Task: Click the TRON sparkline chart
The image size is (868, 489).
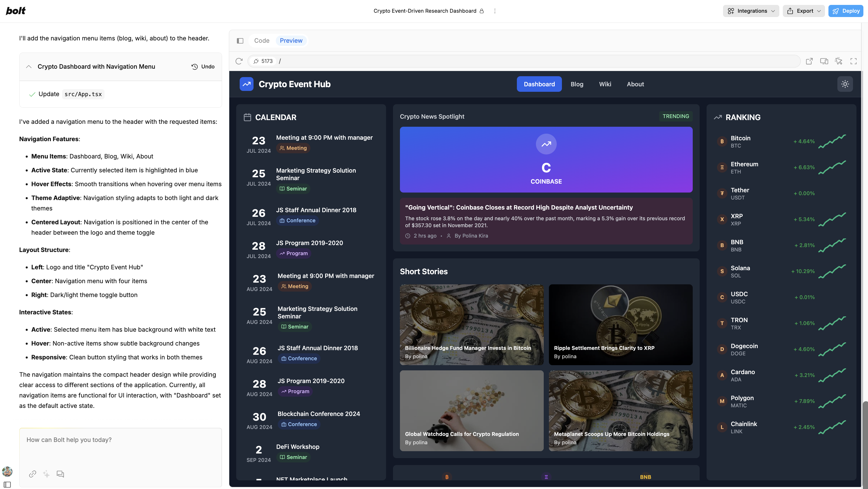Action: coord(832,323)
